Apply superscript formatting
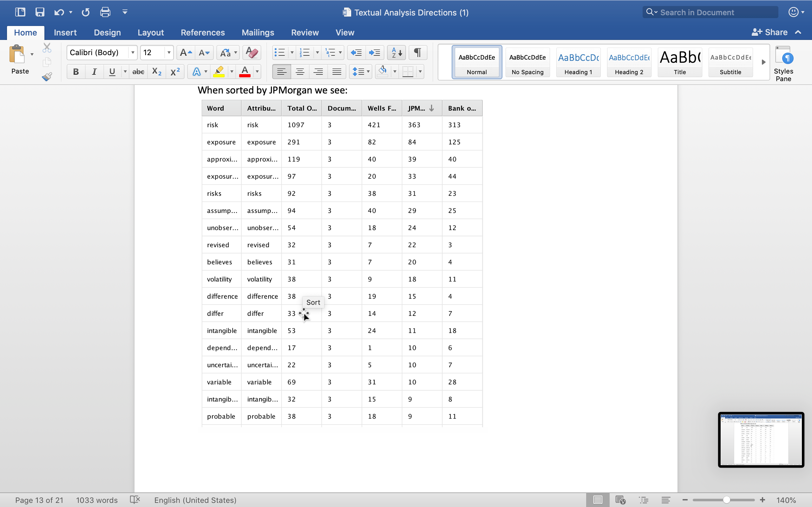Image resolution: width=812 pixels, height=507 pixels. point(174,71)
